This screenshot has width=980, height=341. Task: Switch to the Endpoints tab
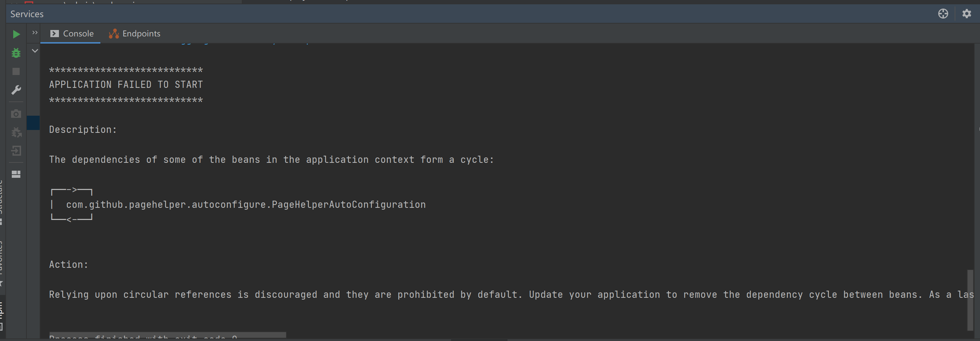135,34
